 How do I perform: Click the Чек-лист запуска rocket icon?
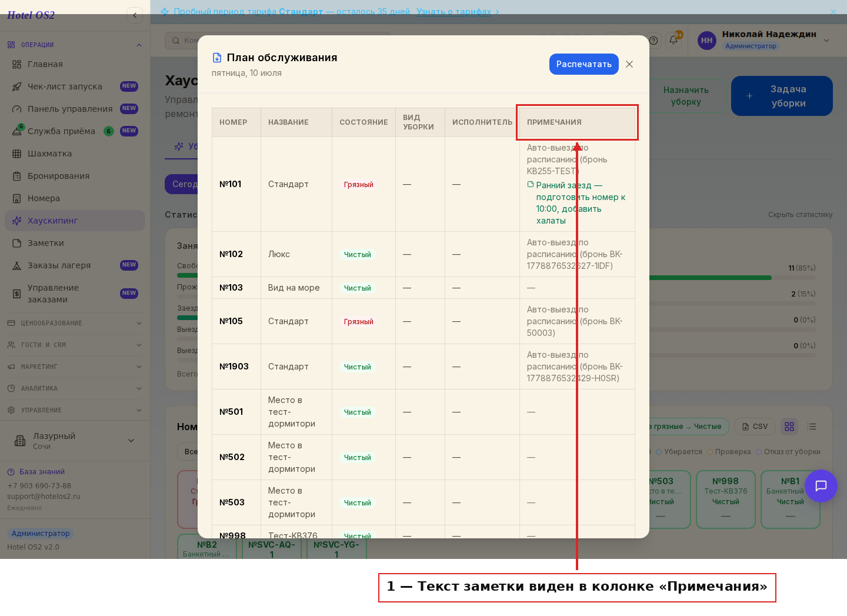coord(16,86)
